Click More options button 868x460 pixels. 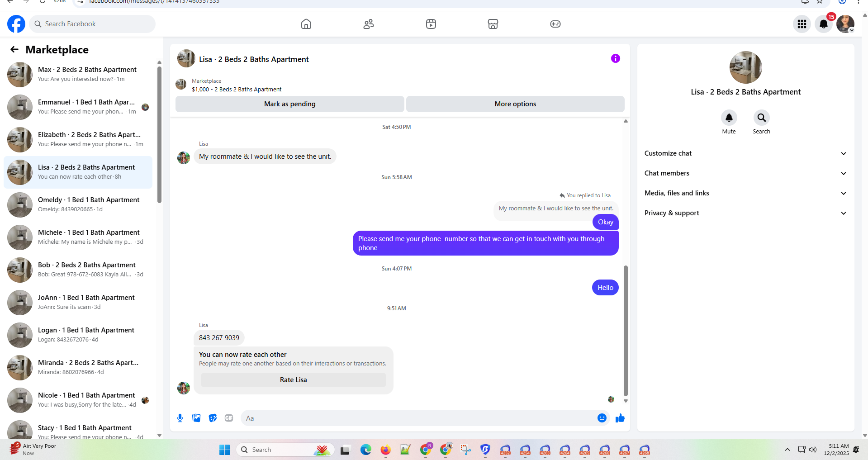tap(515, 104)
